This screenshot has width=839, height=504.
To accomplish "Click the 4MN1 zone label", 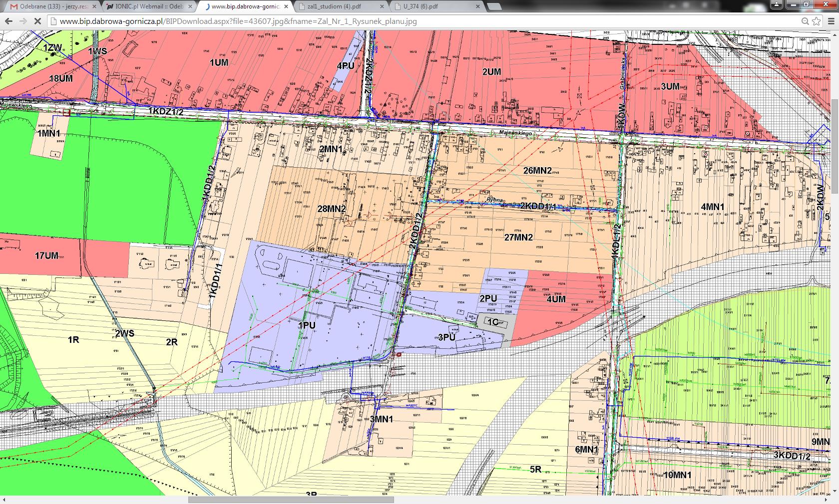I will tap(713, 207).
